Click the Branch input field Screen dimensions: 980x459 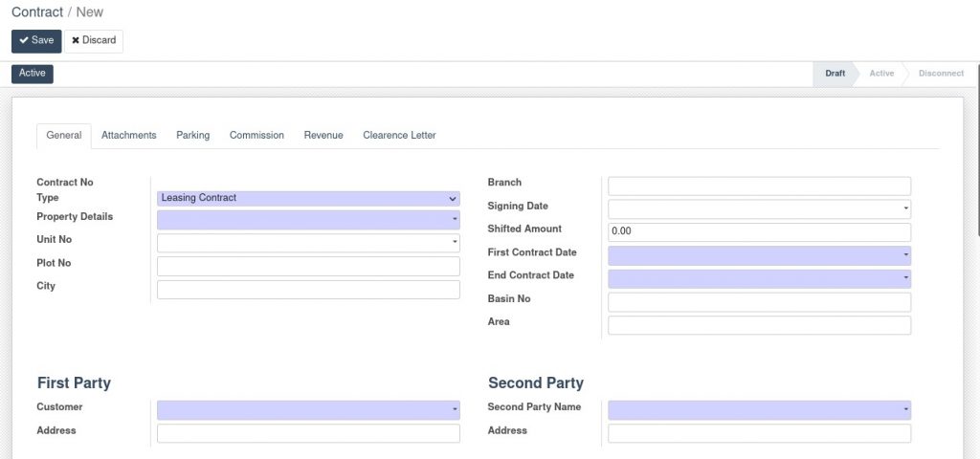759,186
